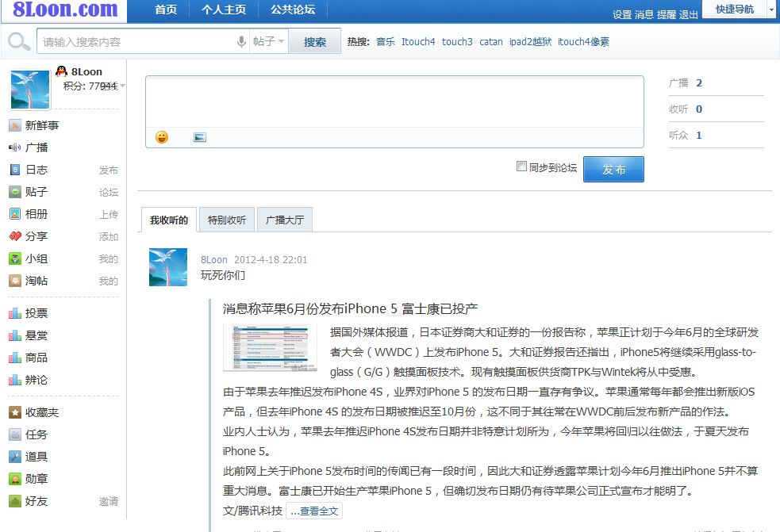Viewport: 780px width, 532px height.
Task: Click 上传 beside 相册 in sidebar
Action: pyautogui.click(x=109, y=214)
